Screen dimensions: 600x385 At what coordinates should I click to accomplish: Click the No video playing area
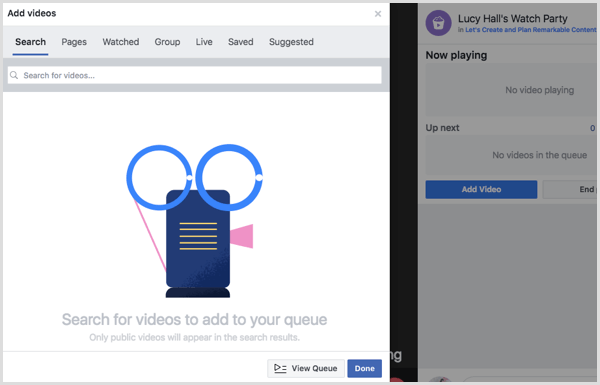[x=511, y=90]
